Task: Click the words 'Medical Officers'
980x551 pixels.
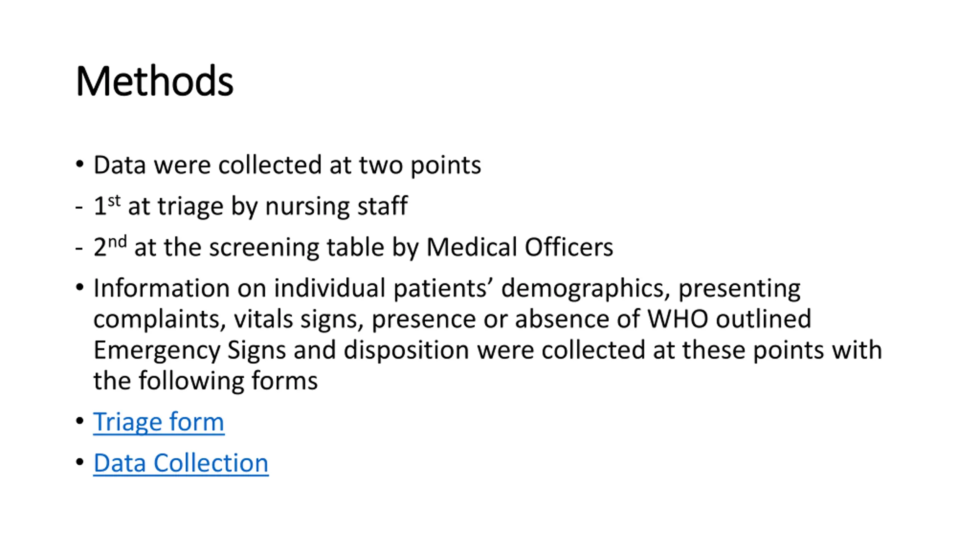Action: 519,247
